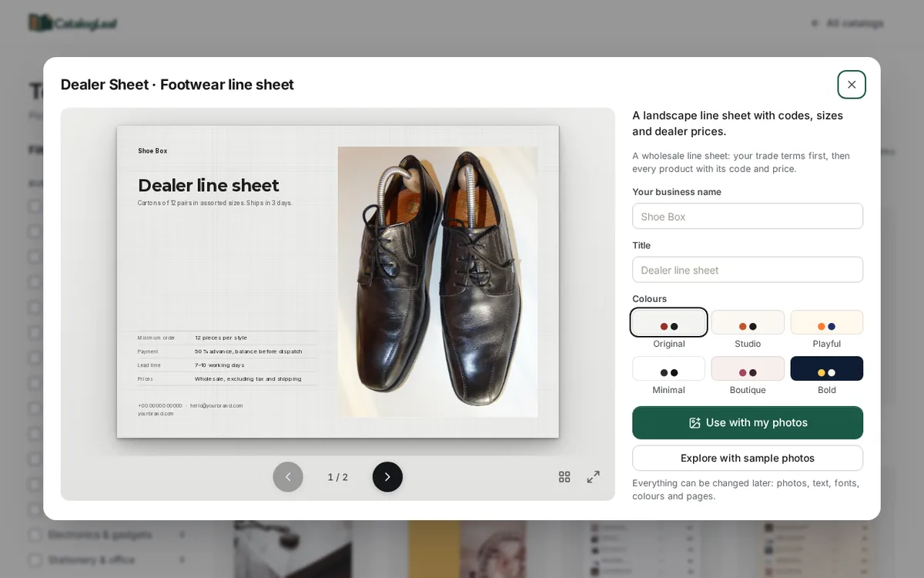
Task: Click the Dealer line sheet heading in preview
Action: 209,185
